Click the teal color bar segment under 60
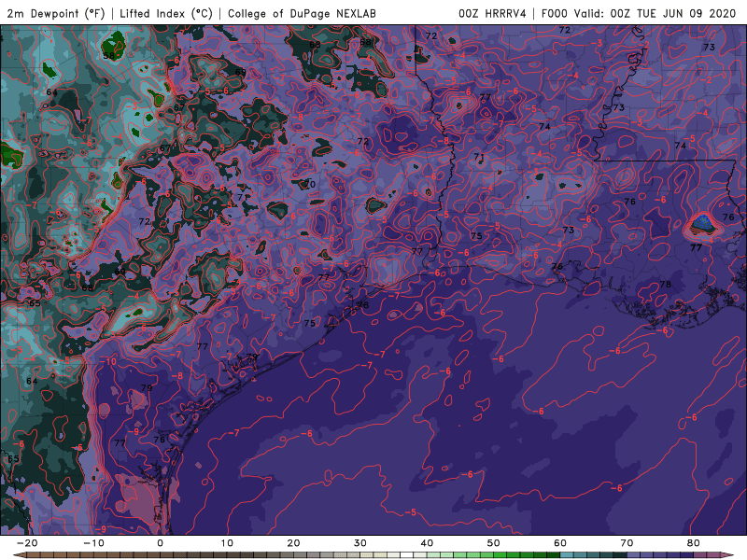This screenshot has height=560, width=747. click(567, 555)
